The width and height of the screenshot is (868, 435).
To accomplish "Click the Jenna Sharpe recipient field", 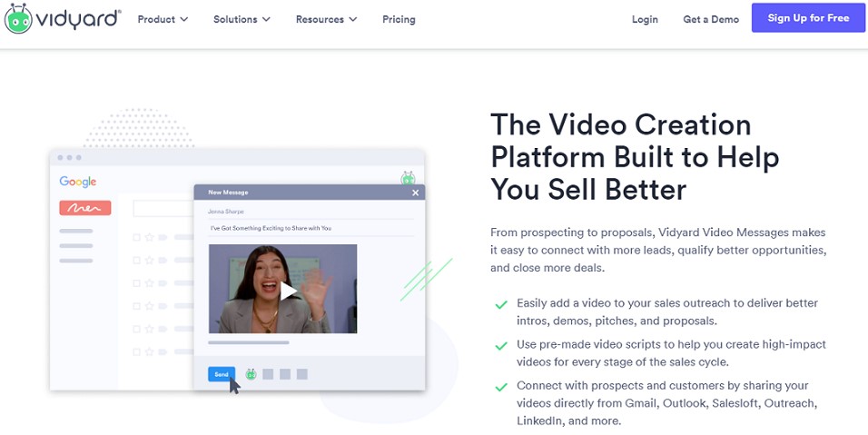I will [x=311, y=212].
